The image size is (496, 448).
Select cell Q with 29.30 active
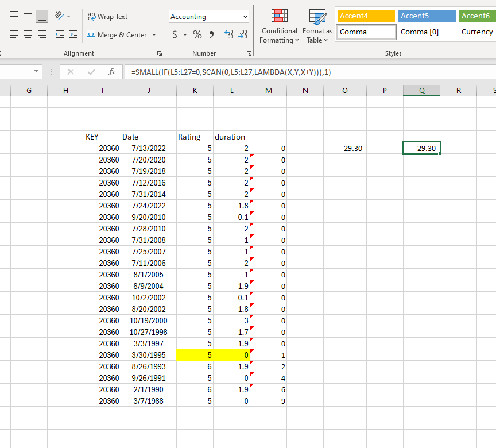pos(422,148)
